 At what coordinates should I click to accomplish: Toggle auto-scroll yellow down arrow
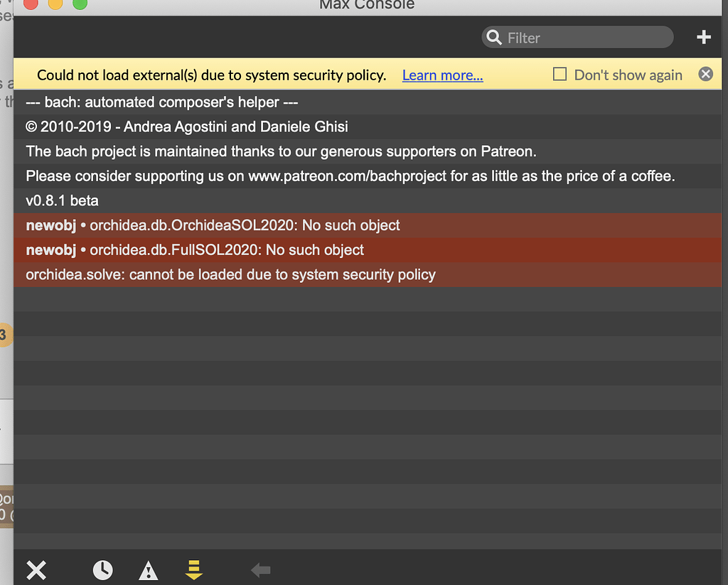[x=193, y=569]
